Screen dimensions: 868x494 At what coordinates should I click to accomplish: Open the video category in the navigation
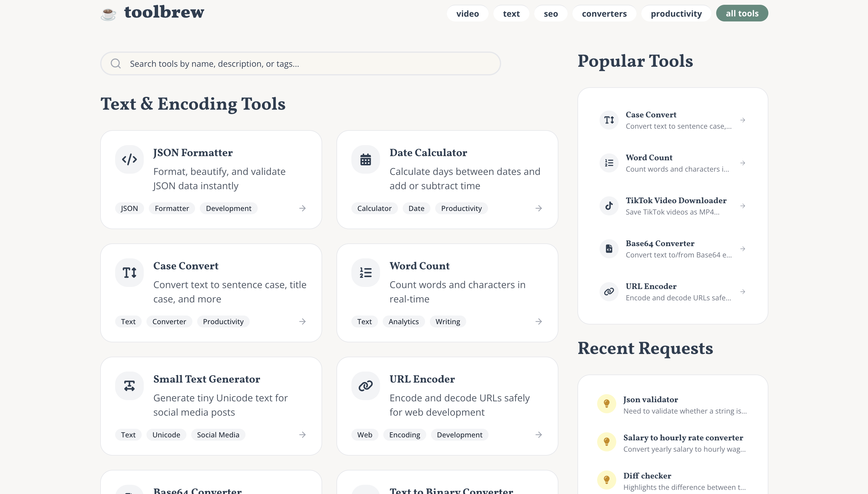[x=468, y=14]
